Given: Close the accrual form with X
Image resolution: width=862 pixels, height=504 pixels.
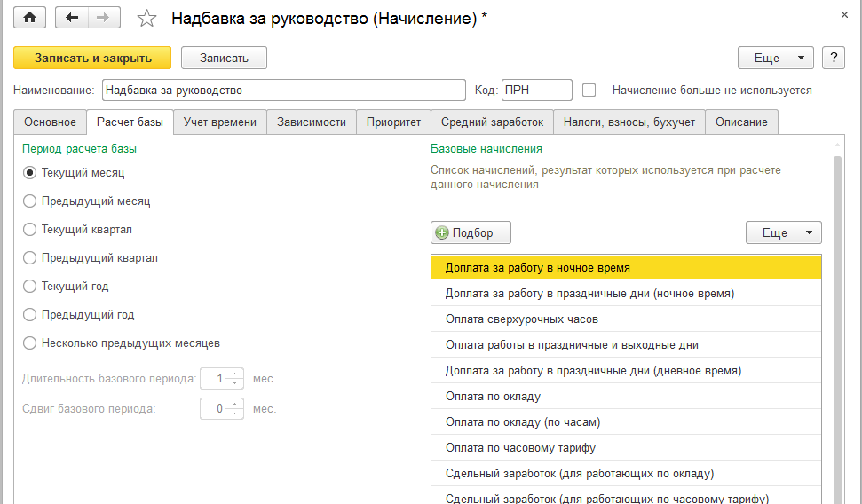Looking at the screenshot, I should 843,14.
